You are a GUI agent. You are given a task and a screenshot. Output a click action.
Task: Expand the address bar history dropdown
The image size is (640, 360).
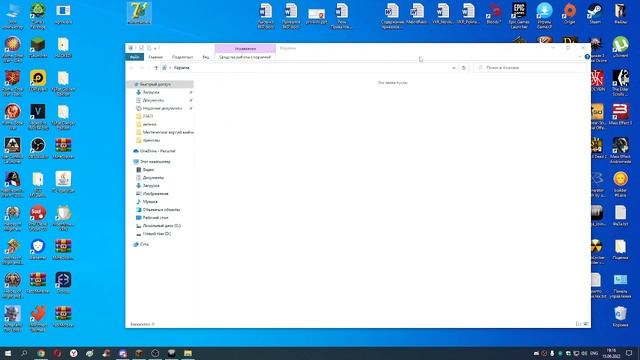pos(453,68)
